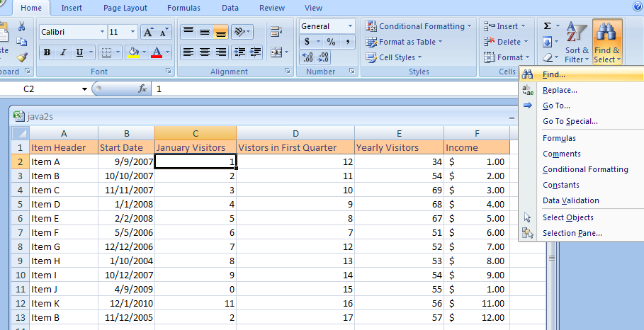The height and width of the screenshot is (330, 644).
Task: Apply the yellow Fill Color bucket
Action: (133, 52)
